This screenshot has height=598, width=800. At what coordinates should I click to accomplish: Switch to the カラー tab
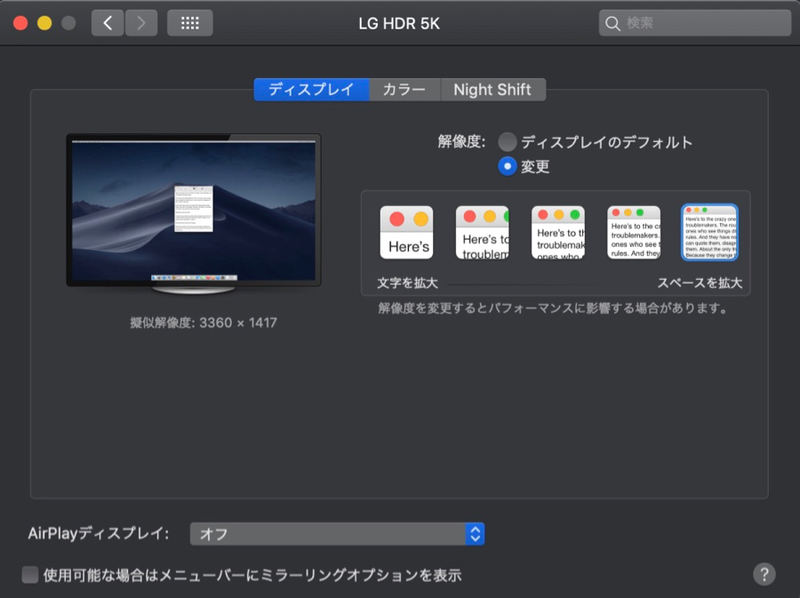point(405,90)
